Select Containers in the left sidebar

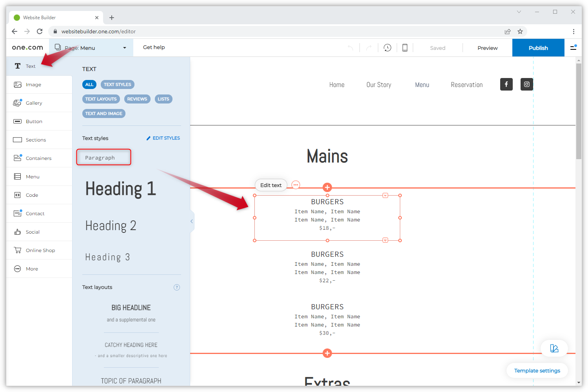38,158
